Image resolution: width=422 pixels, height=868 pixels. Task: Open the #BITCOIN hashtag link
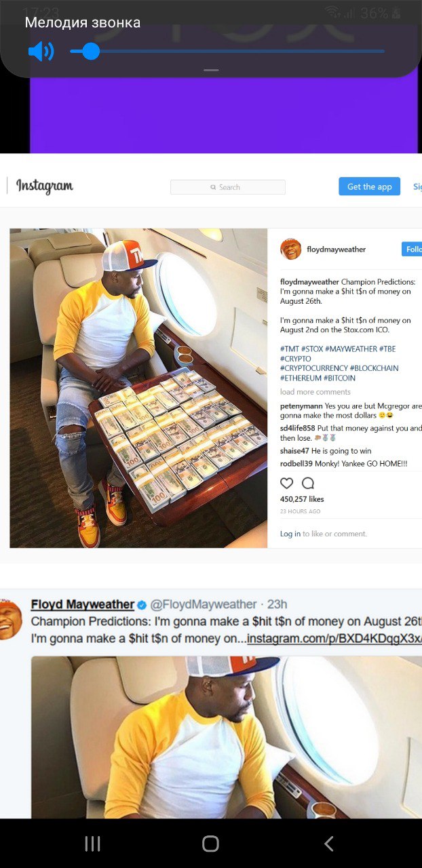339,378
